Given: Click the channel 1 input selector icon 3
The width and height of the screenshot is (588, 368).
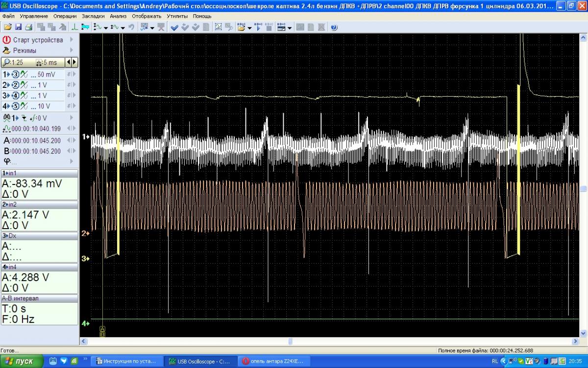Looking at the screenshot, I should click(x=16, y=75).
